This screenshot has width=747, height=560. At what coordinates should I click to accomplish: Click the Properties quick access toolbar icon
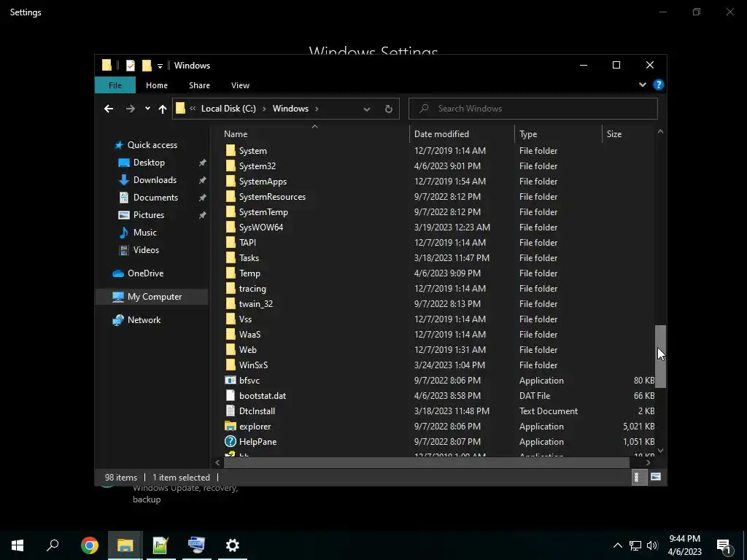point(130,65)
